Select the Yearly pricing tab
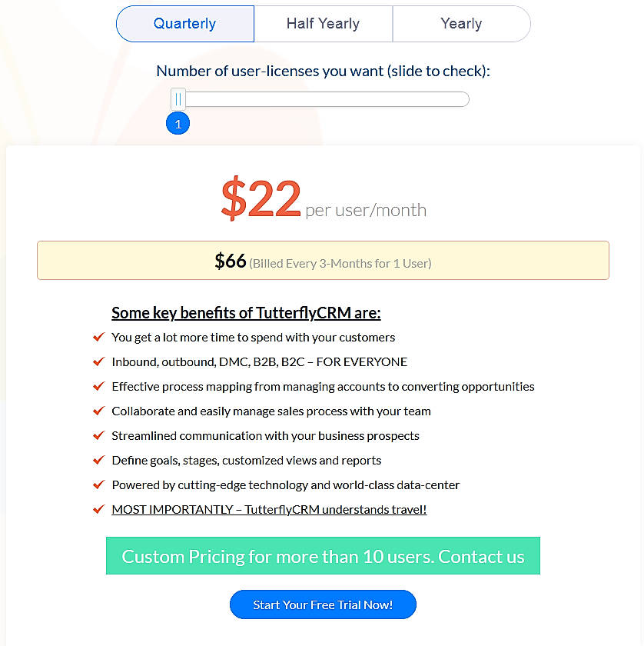The width and height of the screenshot is (644, 646). (x=461, y=24)
